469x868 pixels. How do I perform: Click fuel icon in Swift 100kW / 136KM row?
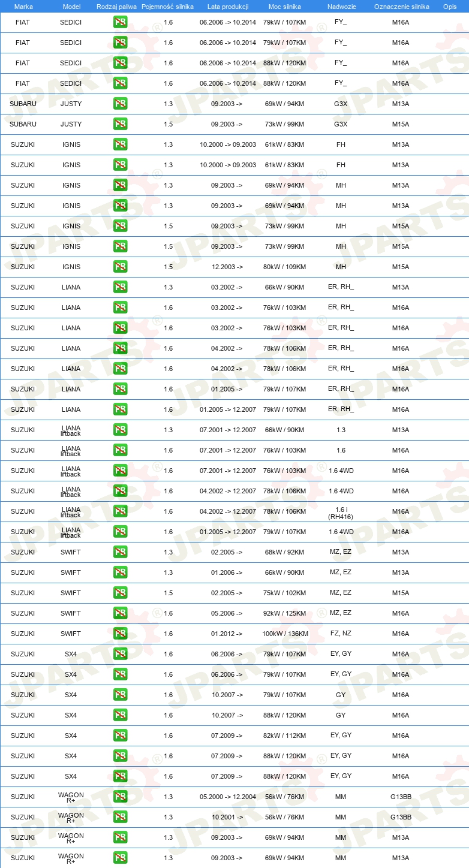120,634
